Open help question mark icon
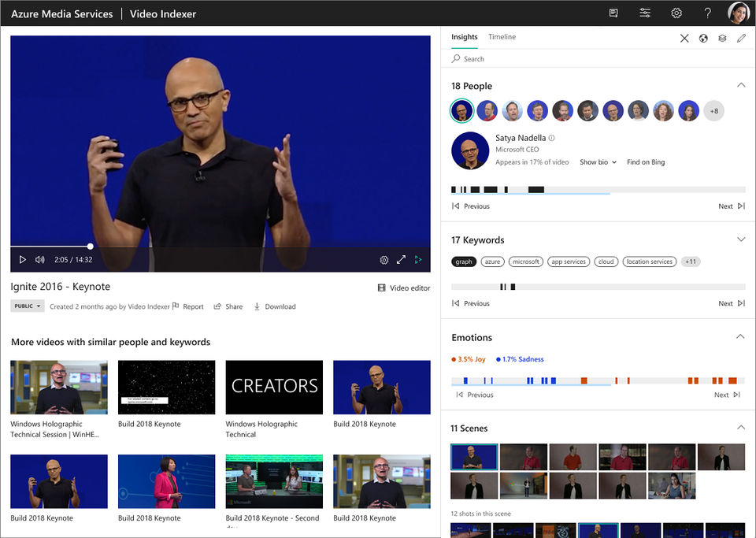 [707, 13]
